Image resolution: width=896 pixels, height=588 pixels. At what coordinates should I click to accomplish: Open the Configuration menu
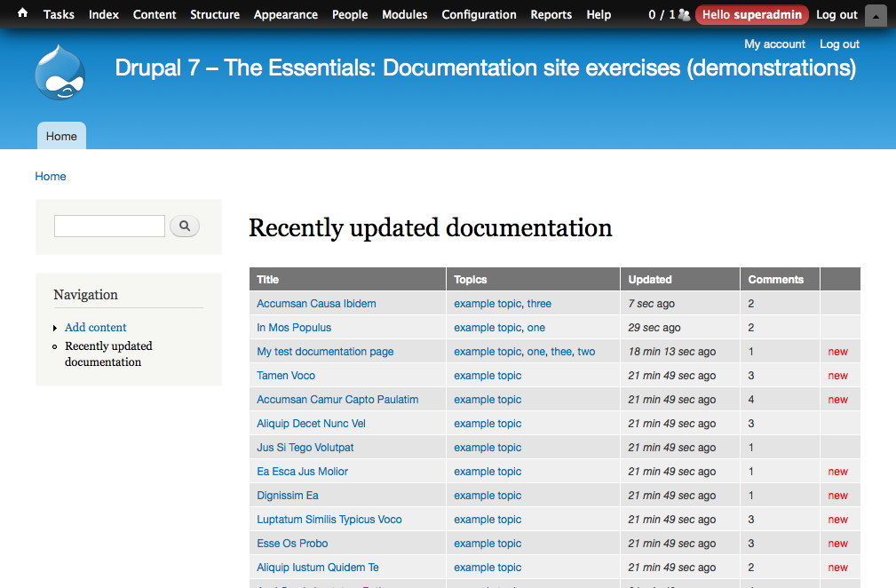click(479, 14)
